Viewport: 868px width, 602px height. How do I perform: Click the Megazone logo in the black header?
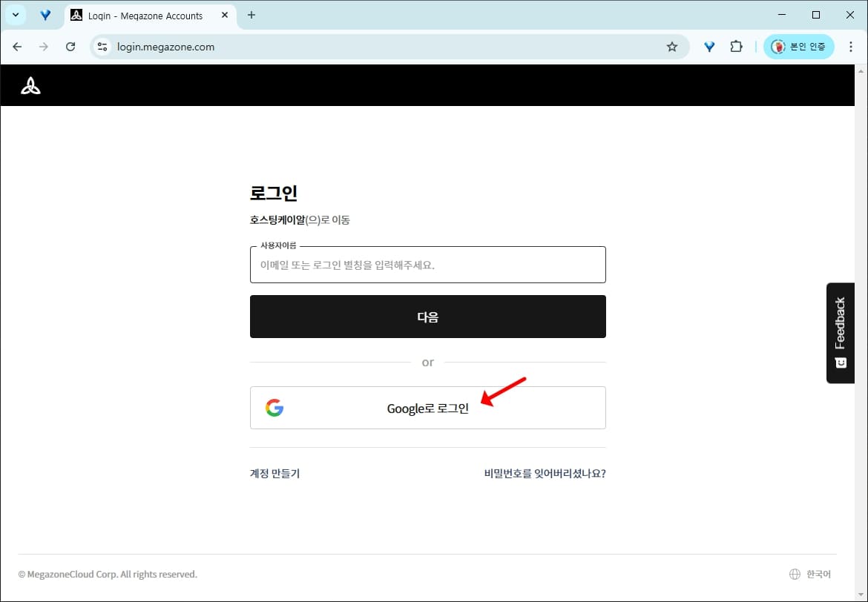click(30, 86)
